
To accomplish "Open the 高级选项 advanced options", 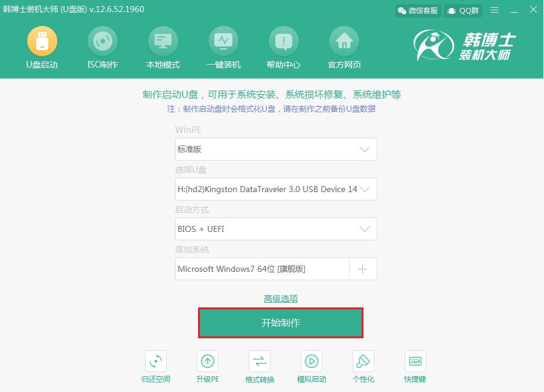I will [x=281, y=298].
